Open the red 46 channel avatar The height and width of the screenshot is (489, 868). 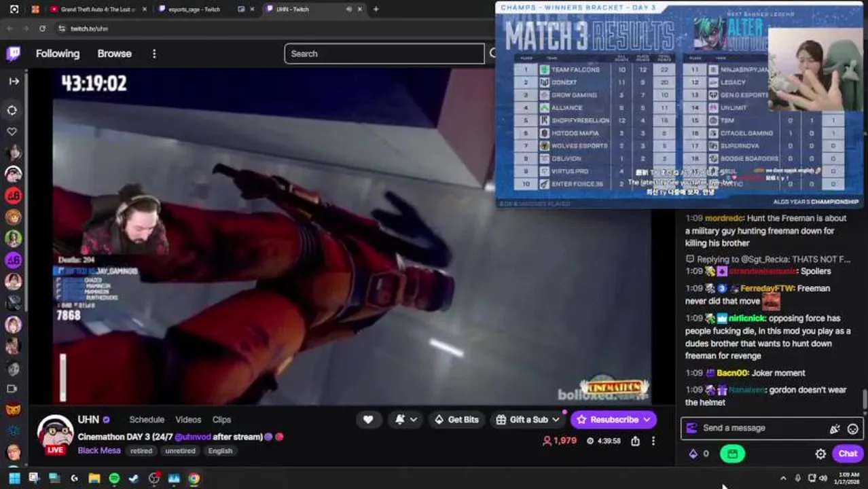point(13,196)
